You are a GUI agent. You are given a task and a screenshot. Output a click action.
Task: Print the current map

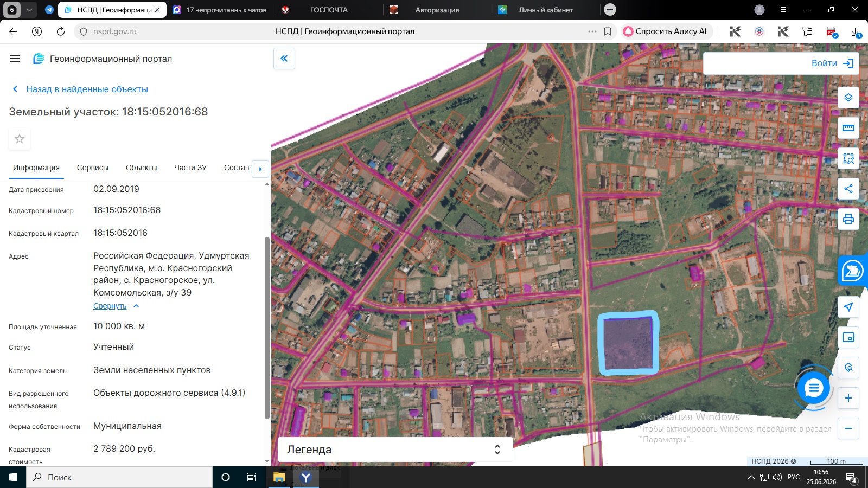click(848, 219)
